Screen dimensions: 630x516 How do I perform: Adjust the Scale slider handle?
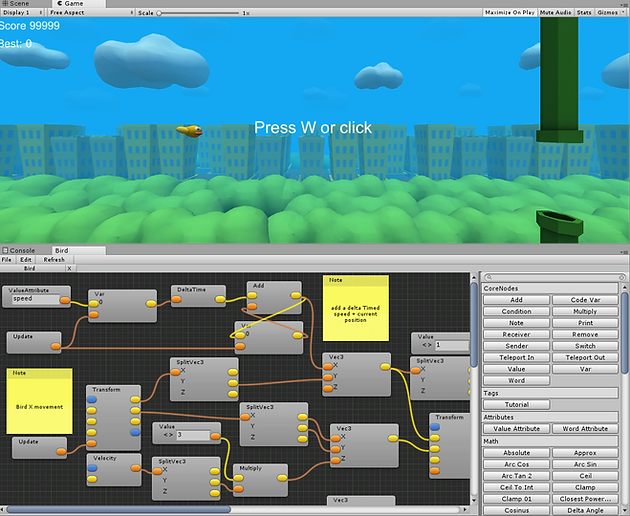159,13
